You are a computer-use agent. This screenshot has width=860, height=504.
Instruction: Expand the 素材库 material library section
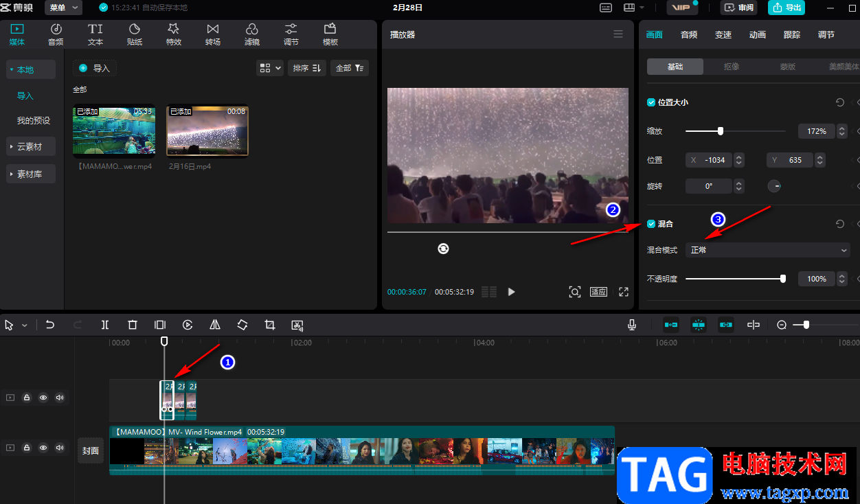tap(31, 174)
